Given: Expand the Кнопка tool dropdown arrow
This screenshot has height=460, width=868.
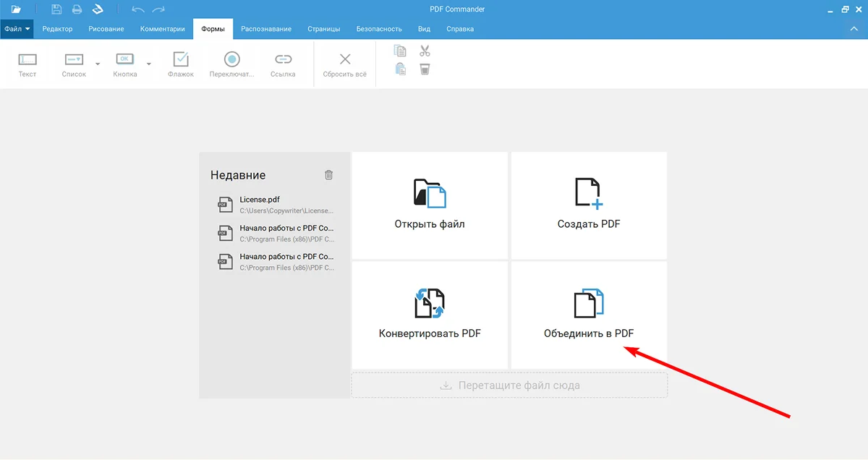Looking at the screenshot, I should click(149, 64).
